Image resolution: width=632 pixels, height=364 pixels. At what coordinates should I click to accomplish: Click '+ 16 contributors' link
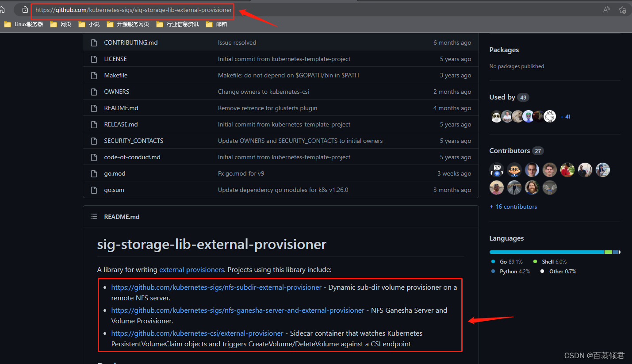[513, 207]
